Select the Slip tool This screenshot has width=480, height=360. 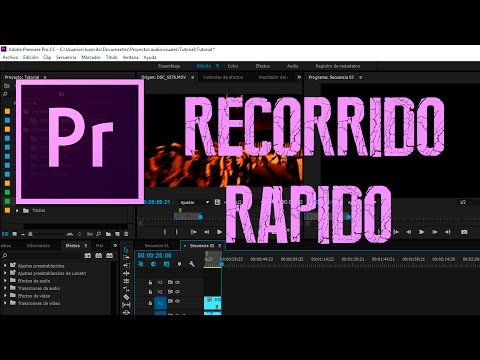(x=126, y=305)
